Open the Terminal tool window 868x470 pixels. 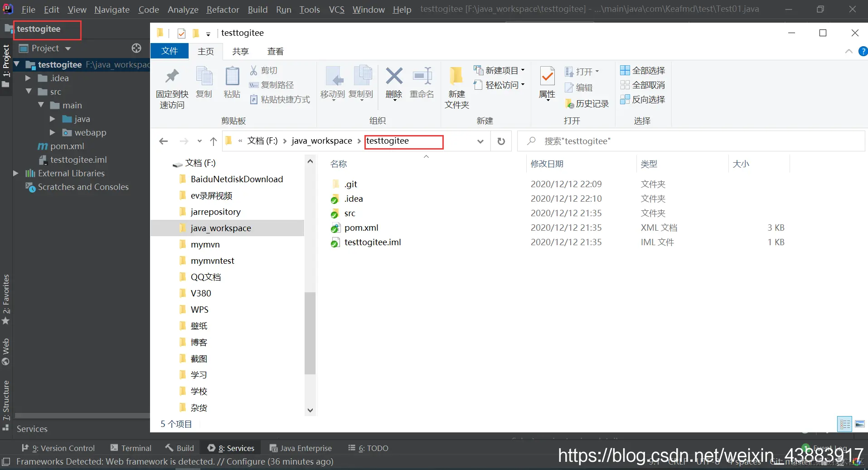click(x=131, y=448)
